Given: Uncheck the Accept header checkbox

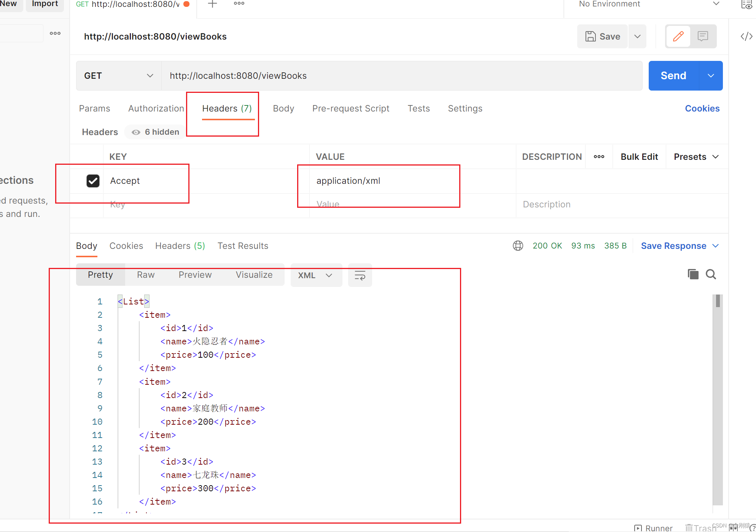Looking at the screenshot, I should pos(92,181).
